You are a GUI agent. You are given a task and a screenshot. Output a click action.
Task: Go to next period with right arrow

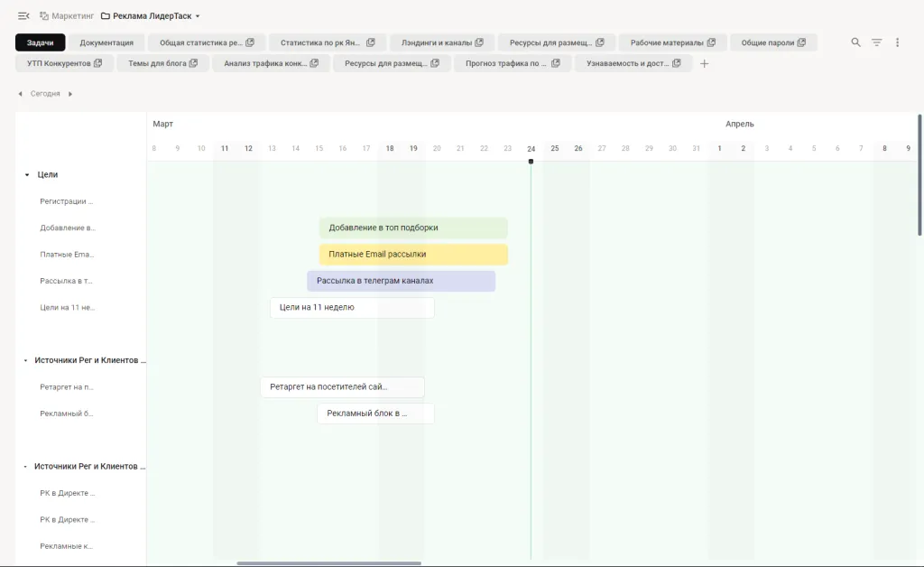[70, 94]
